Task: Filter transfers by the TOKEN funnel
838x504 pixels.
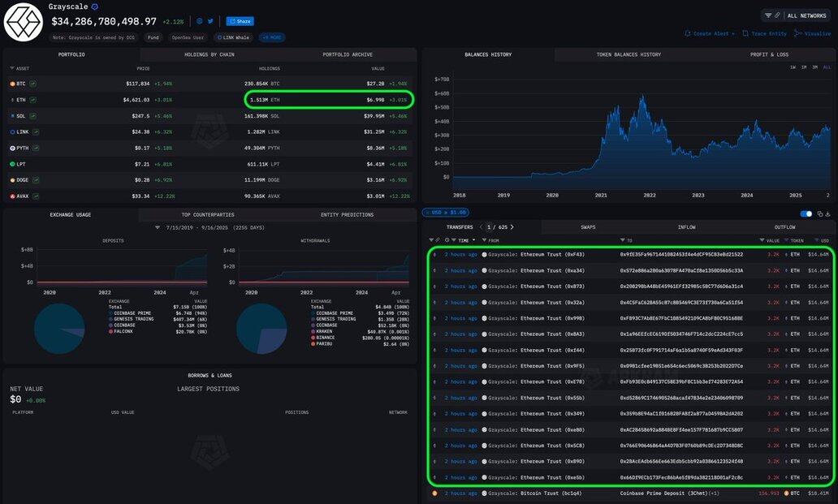Action: pyautogui.click(x=787, y=240)
